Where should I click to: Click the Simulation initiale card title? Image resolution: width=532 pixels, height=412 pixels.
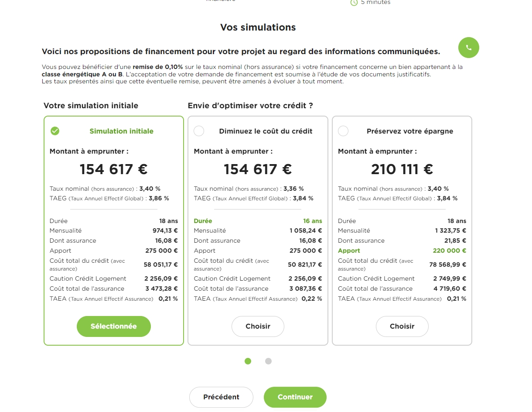tap(121, 131)
